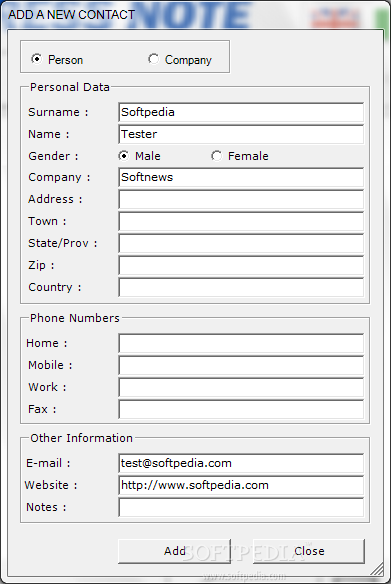391x584 pixels.
Task: Click the Other Information group label
Action: pos(81,438)
